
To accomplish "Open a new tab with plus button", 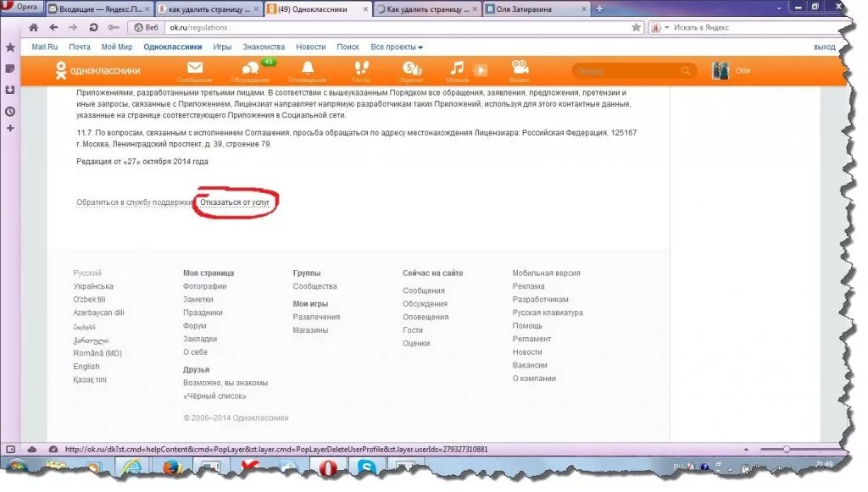I will [599, 8].
